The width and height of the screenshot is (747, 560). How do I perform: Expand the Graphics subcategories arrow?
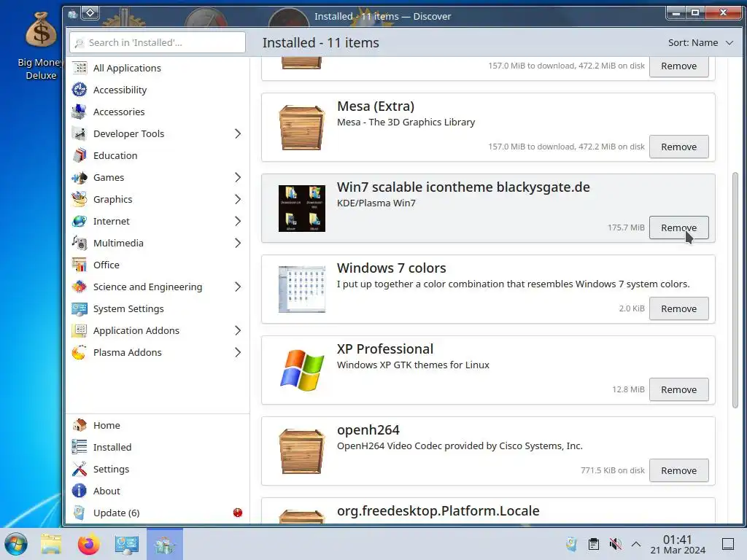pos(238,200)
